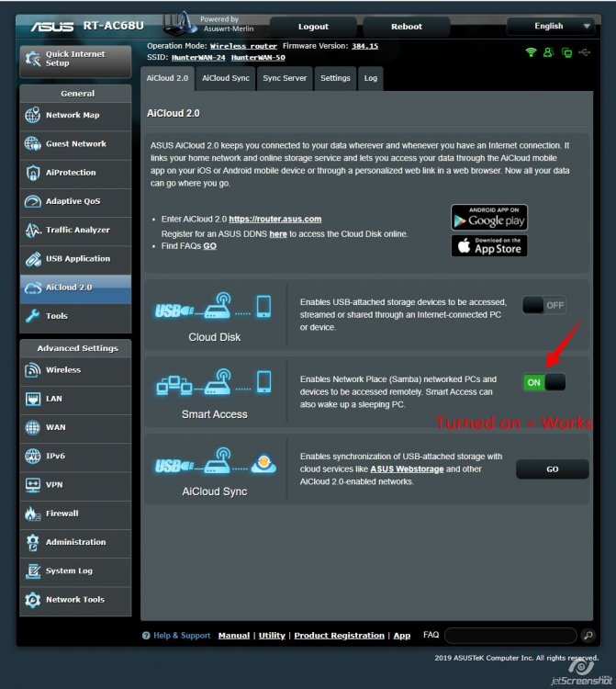Select the AiCloud 2.0 tab
This screenshot has height=689, width=616.
point(167,78)
